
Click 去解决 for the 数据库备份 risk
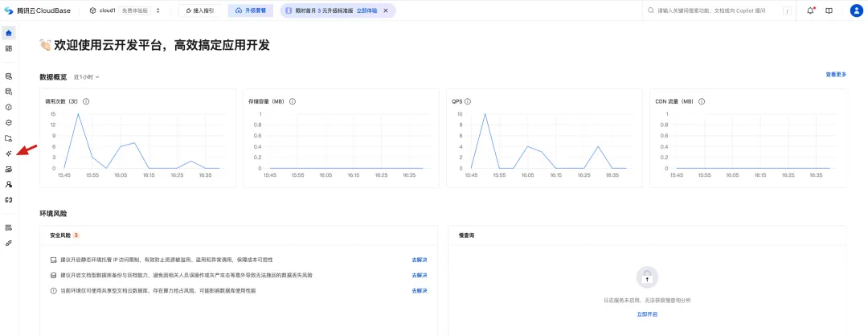(x=419, y=275)
